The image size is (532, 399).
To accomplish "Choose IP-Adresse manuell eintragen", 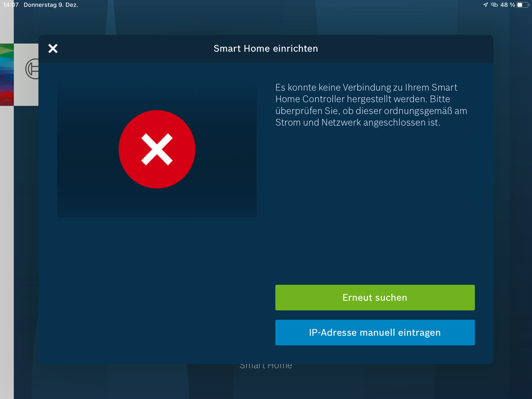I will click(374, 332).
